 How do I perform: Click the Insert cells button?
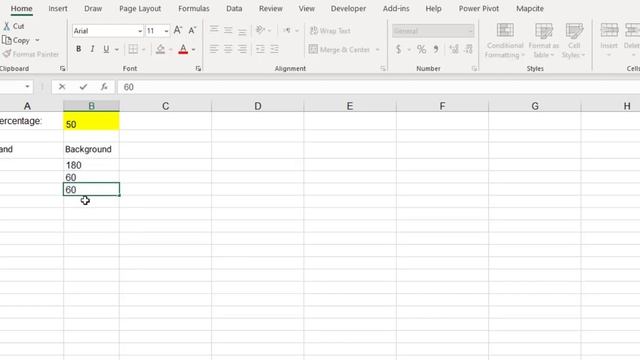[x=609, y=40]
